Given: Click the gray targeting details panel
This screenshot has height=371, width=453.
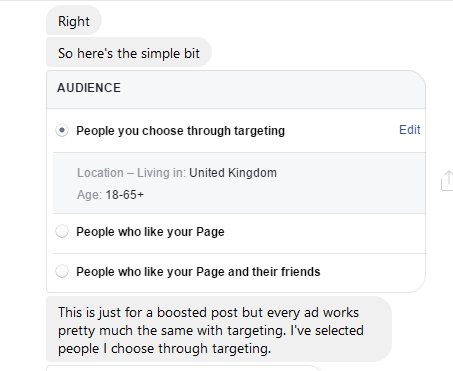Looking at the screenshot, I should click(239, 183).
